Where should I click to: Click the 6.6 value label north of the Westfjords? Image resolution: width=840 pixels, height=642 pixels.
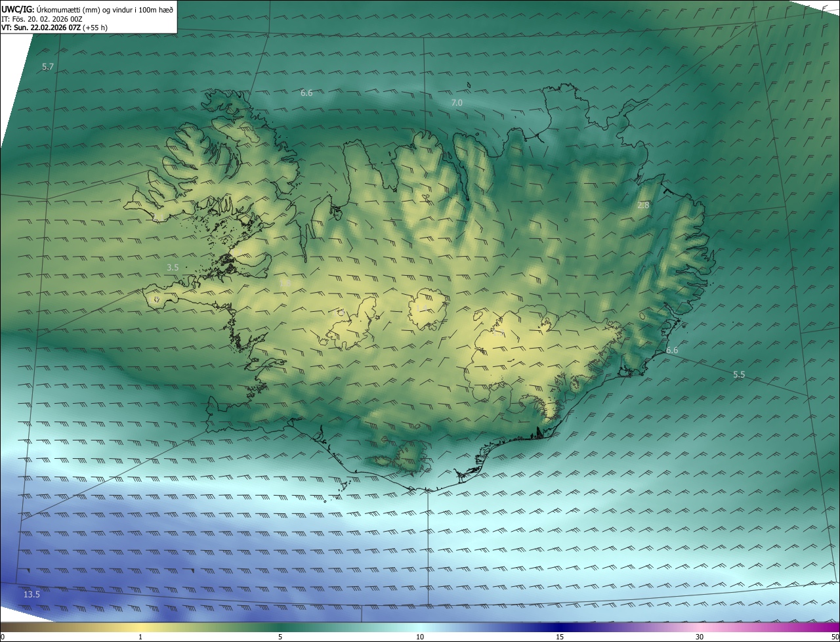306,93
